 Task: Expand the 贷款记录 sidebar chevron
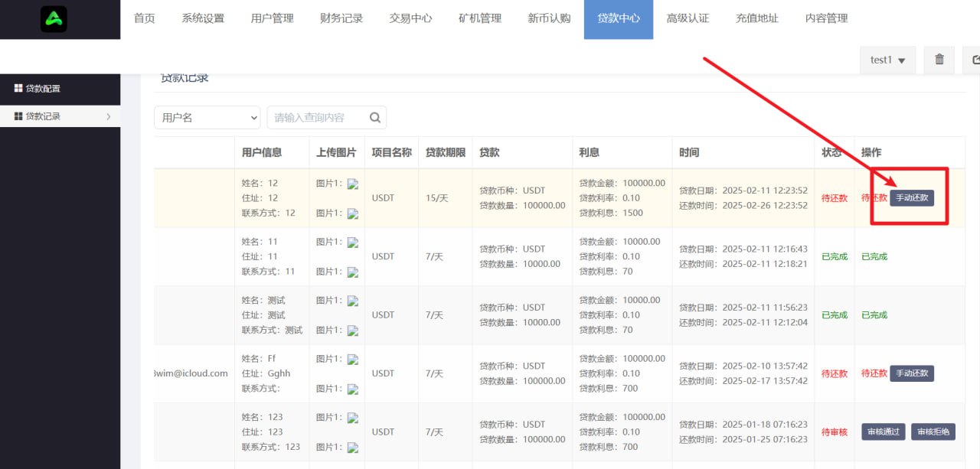[108, 116]
